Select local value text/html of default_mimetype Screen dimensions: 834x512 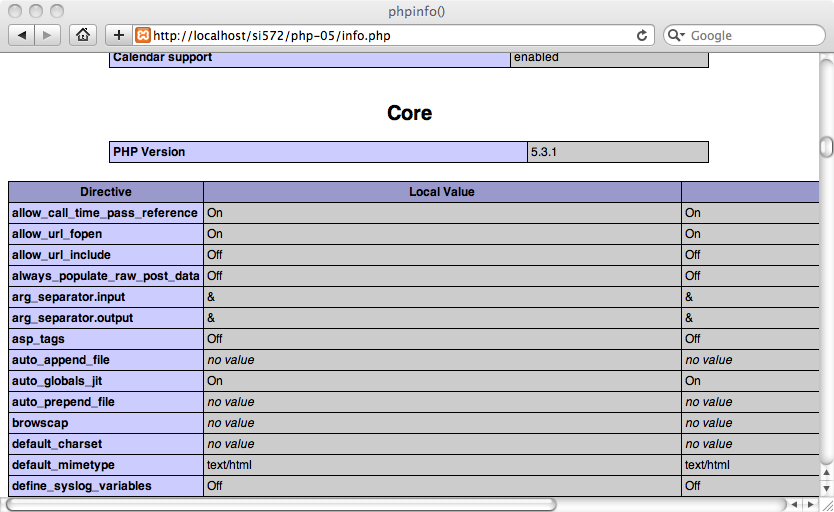pyautogui.click(x=229, y=465)
